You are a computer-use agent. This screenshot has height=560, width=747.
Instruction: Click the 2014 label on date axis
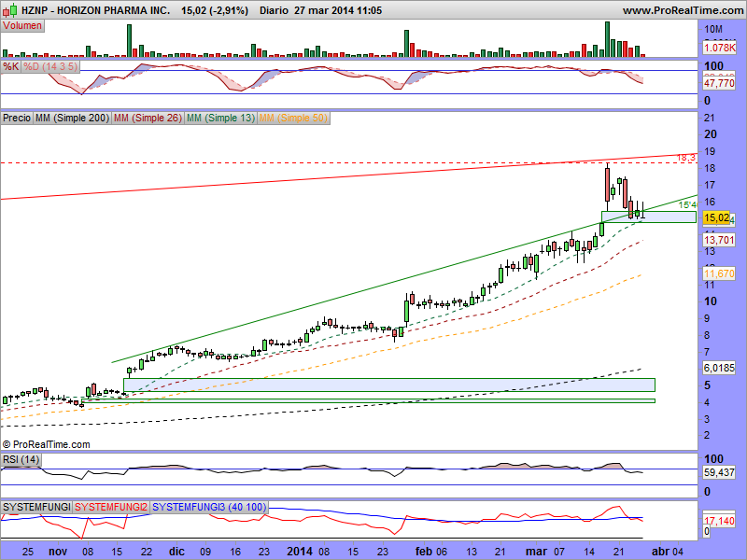click(300, 552)
